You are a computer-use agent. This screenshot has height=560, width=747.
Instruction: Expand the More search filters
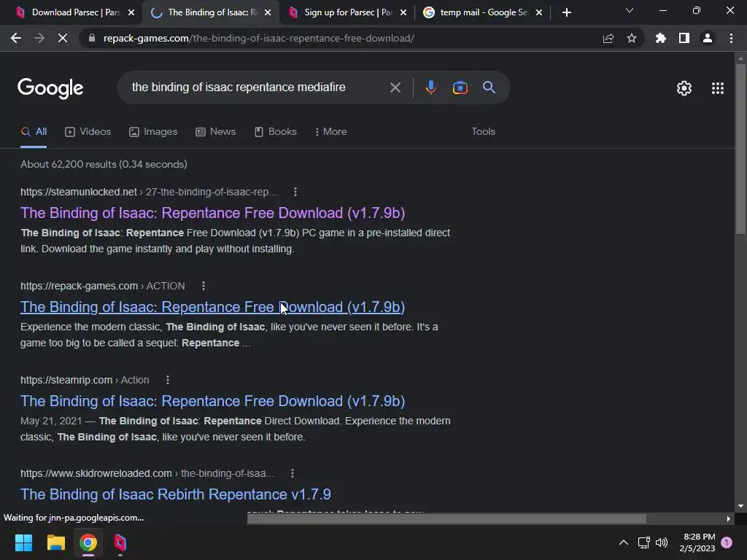point(330,132)
